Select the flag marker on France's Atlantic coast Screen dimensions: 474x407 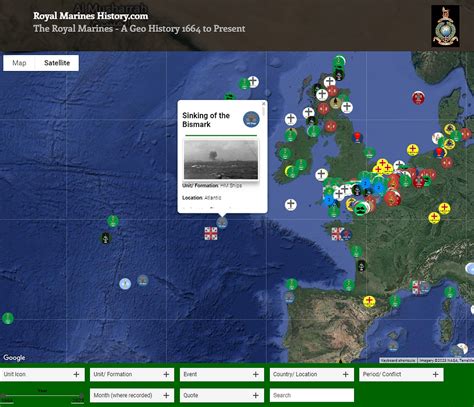coord(338,234)
